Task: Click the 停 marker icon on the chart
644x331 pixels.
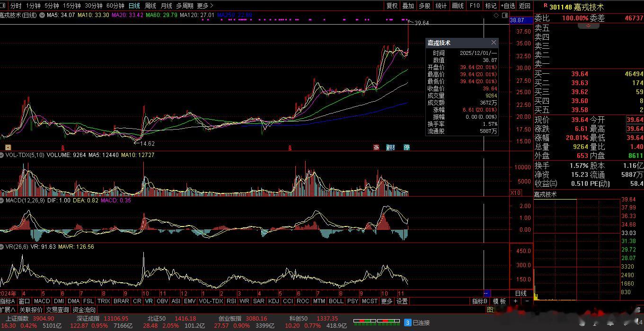Action: [406, 147]
